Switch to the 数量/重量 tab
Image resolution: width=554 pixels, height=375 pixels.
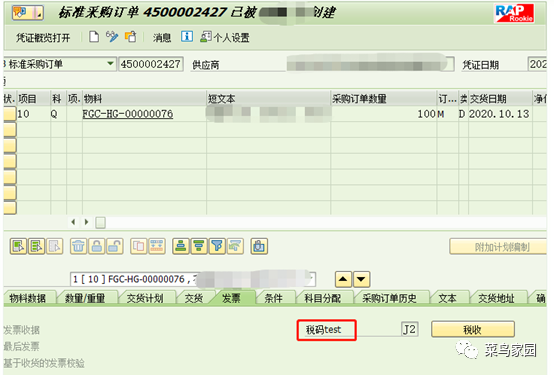(85, 299)
